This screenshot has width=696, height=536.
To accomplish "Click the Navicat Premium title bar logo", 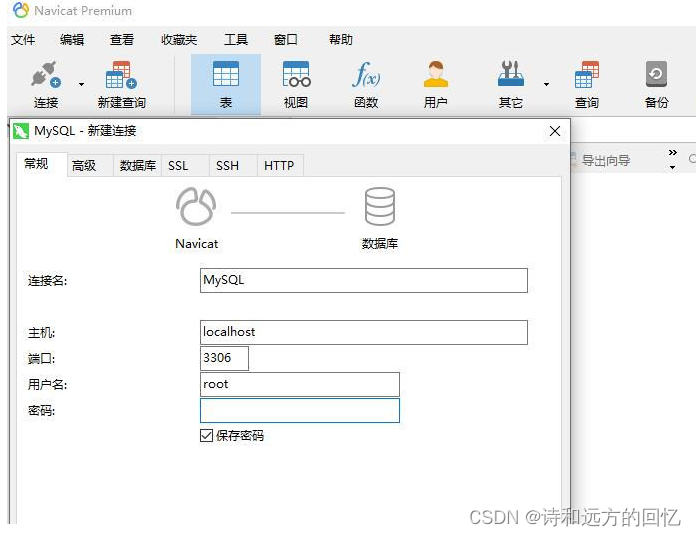I will (x=21, y=10).
